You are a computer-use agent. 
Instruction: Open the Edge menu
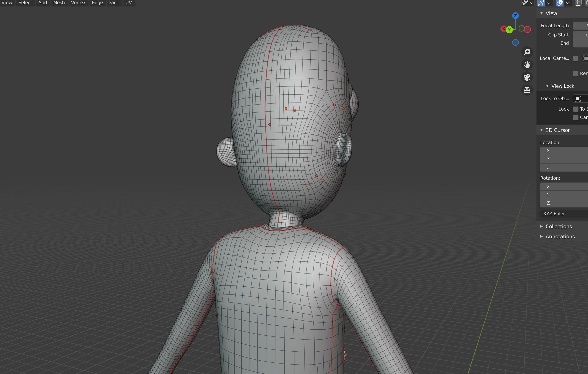point(97,3)
